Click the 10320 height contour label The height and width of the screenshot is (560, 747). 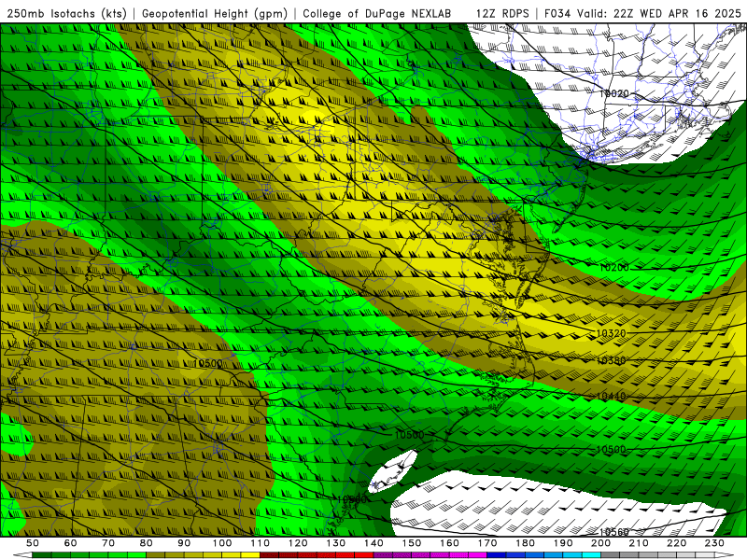tap(611, 333)
